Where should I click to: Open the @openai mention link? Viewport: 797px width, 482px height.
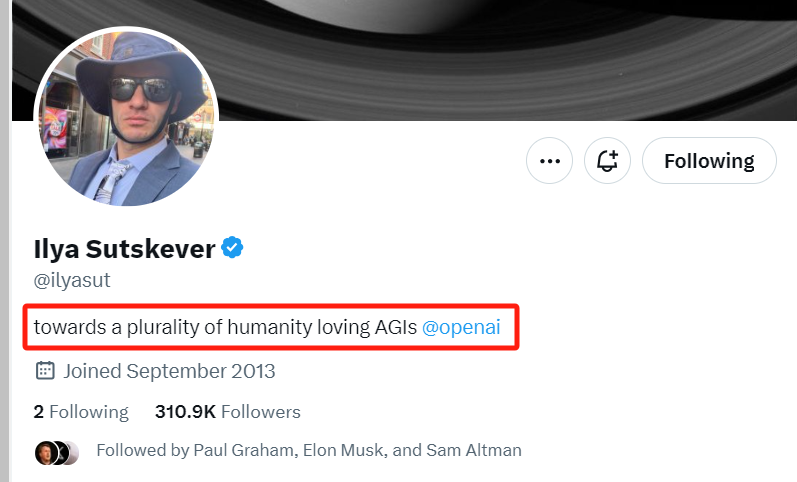coord(461,326)
